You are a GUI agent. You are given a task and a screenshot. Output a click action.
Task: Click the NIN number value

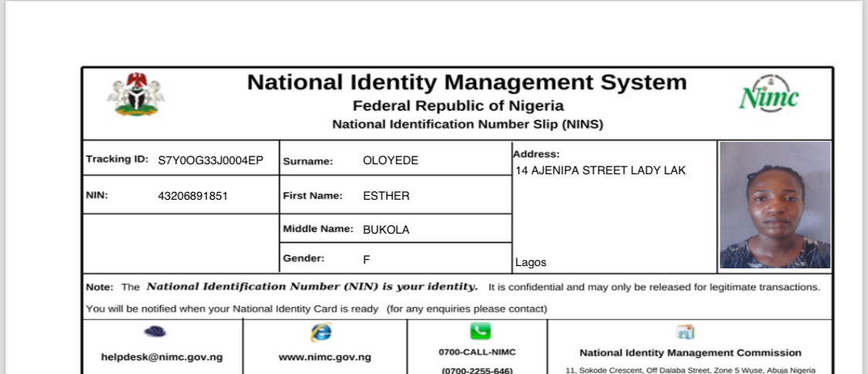[x=193, y=196]
